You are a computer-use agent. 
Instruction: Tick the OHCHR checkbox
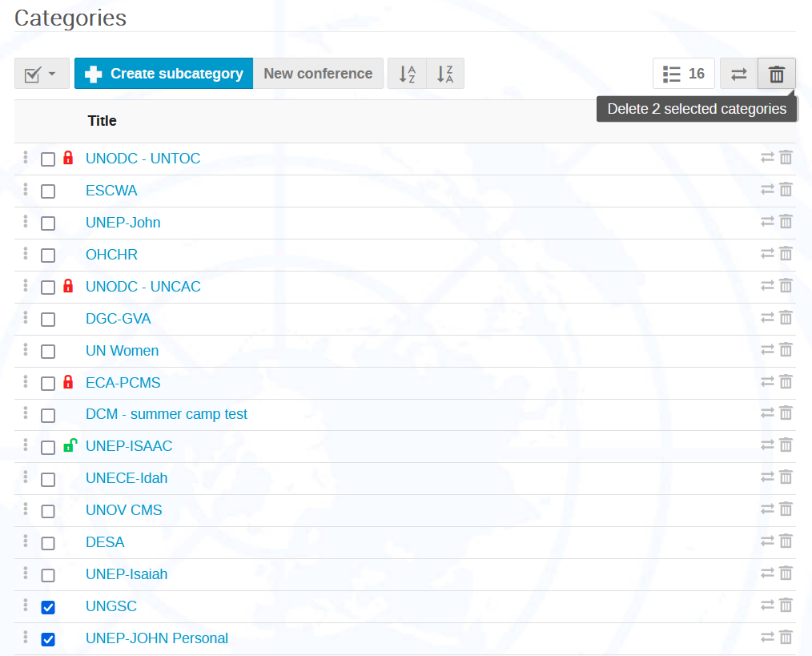(x=48, y=256)
